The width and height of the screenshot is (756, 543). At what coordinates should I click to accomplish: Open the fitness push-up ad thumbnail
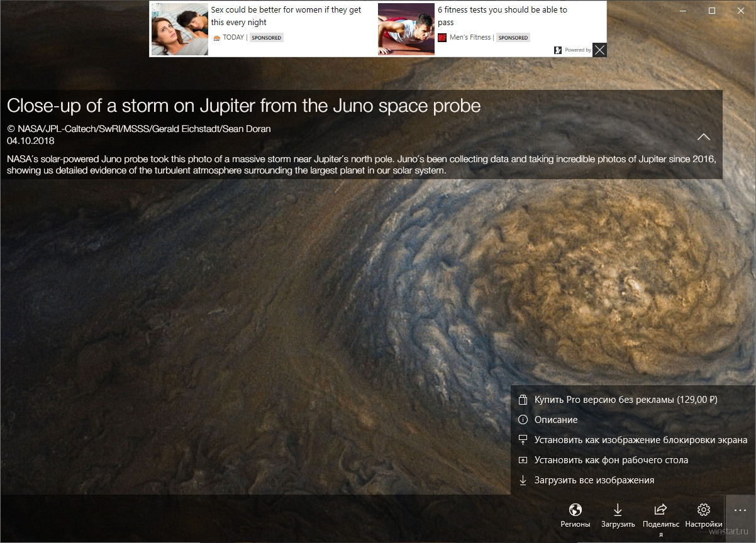coord(406,29)
